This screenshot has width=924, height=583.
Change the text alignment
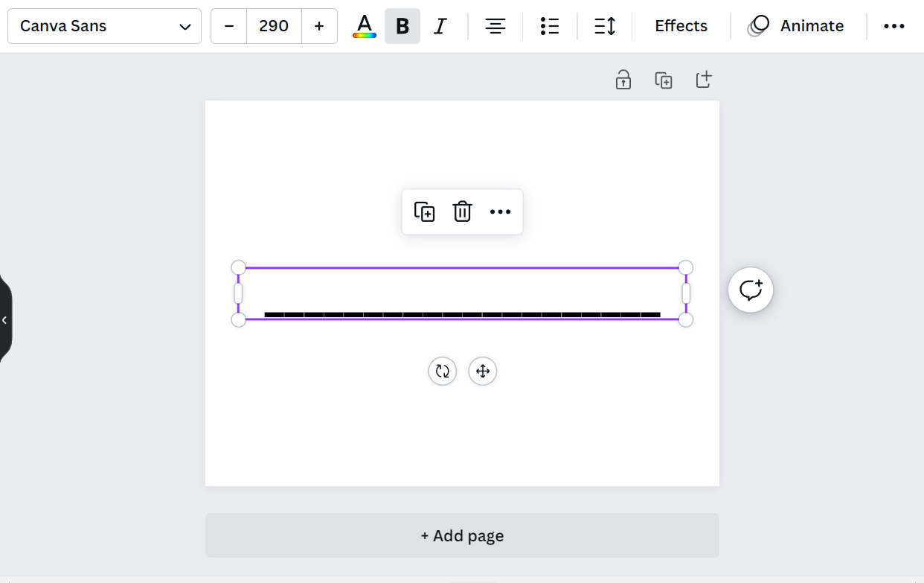495,25
